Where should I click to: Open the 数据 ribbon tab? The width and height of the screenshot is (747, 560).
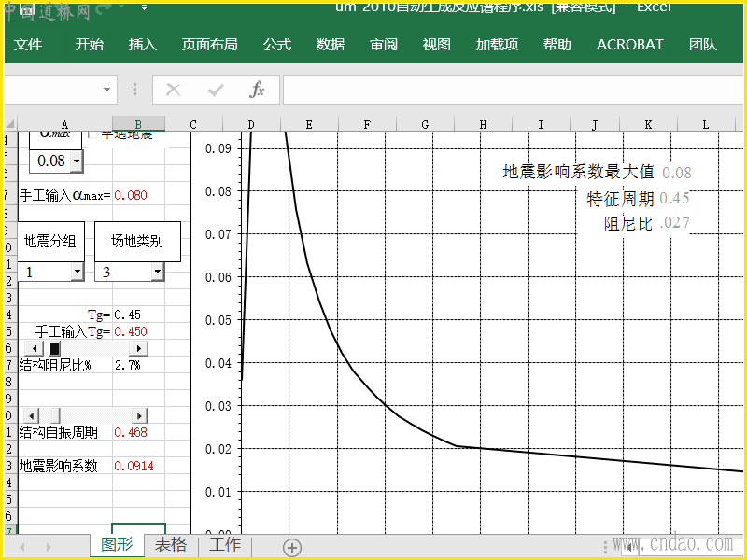tap(331, 44)
